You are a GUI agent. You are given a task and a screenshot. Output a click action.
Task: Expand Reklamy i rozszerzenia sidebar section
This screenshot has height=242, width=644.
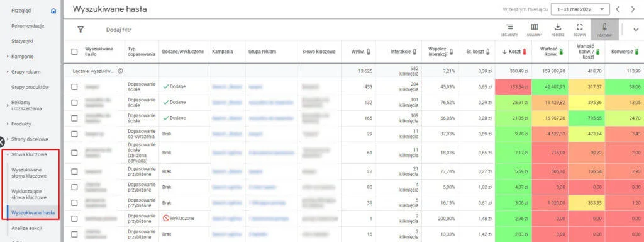[8, 105]
